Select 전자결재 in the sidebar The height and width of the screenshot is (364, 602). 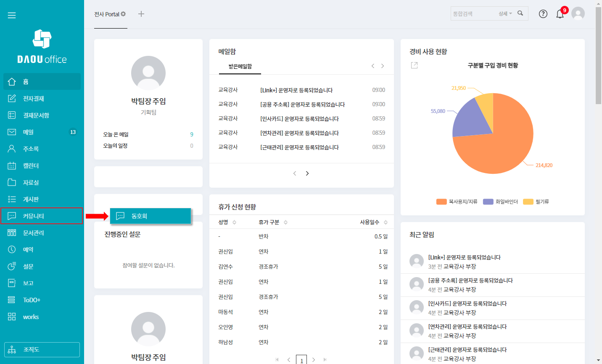click(34, 98)
